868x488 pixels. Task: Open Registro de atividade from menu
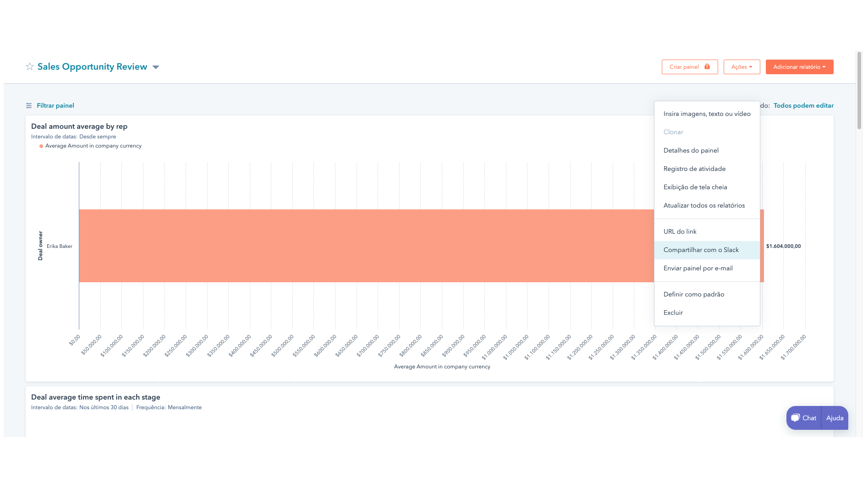pos(707,169)
